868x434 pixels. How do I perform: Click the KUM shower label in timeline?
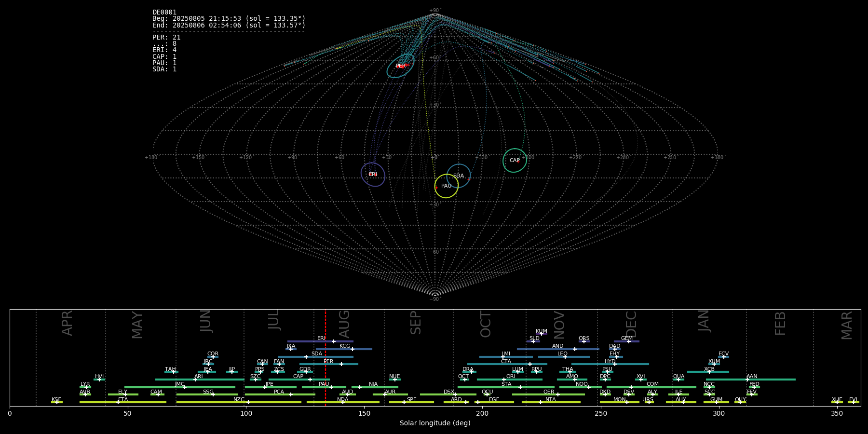(x=541, y=331)
